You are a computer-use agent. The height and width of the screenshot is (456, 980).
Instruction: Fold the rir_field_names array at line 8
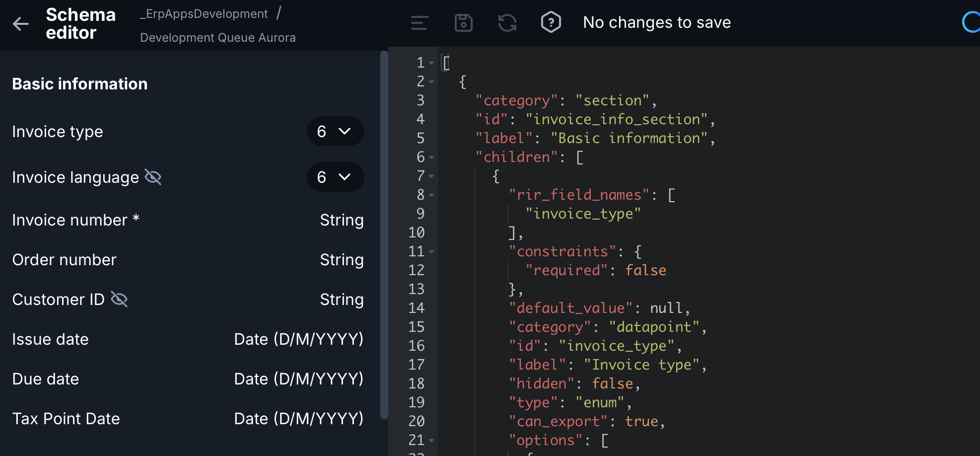pyautogui.click(x=431, y=195)
